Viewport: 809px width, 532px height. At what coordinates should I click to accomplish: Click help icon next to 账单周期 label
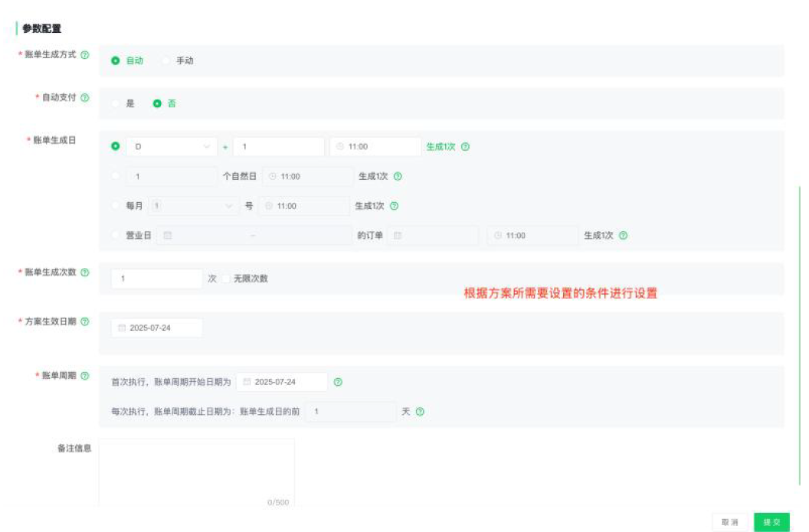tap(84, 376)
